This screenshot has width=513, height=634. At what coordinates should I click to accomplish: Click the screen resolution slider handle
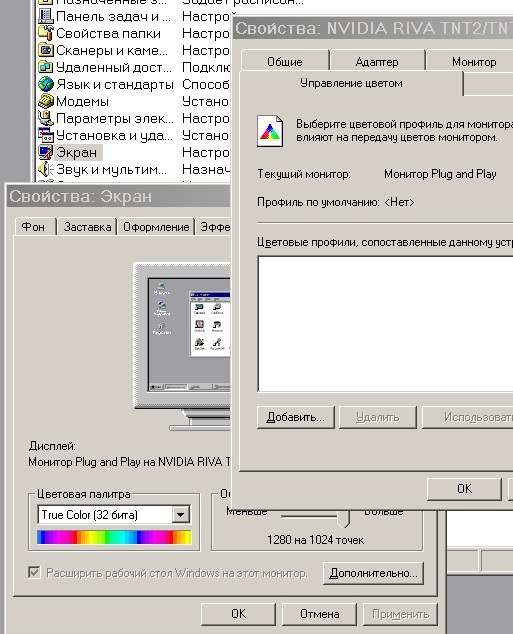[343, 518]
